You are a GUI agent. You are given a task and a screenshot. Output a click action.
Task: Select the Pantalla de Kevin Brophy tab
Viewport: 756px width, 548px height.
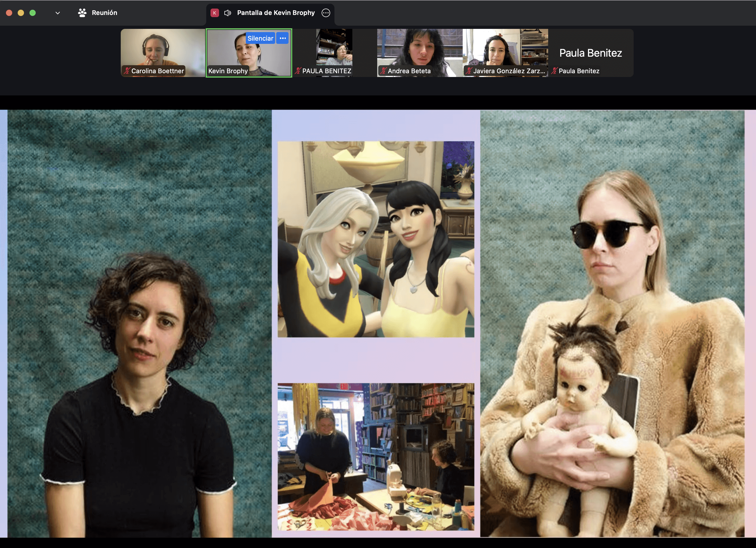pyautogui.click(x=276, y=13)
